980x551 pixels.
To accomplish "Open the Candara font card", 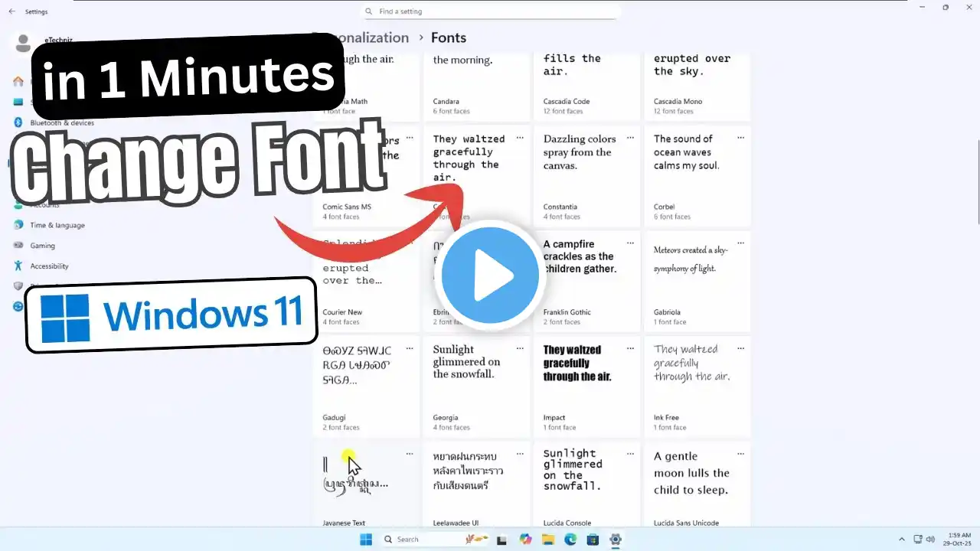I will [x=476, y=86].
